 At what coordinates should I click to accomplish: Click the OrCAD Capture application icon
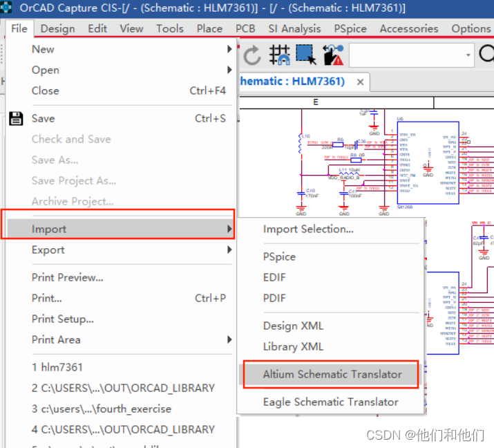[x=8, y=8]
